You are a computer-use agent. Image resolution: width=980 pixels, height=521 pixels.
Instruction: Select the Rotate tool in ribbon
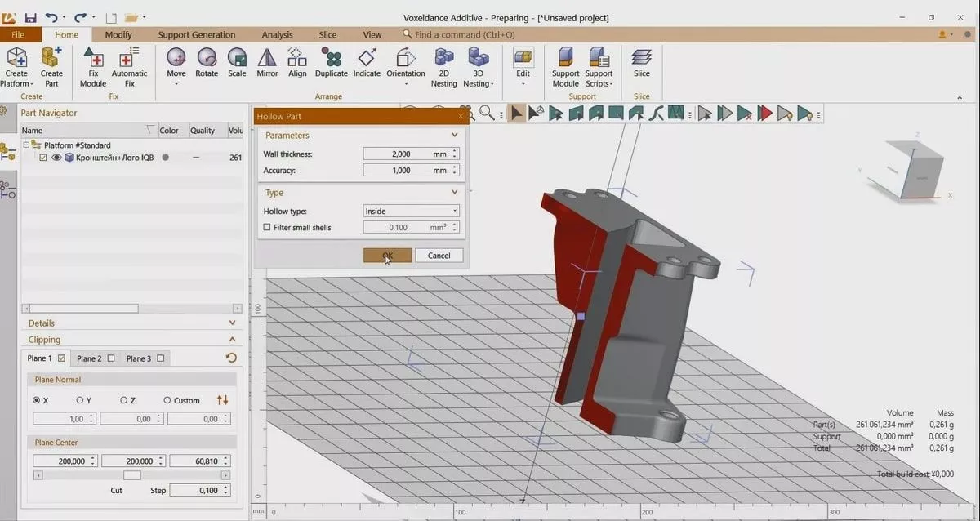(207, 59)
